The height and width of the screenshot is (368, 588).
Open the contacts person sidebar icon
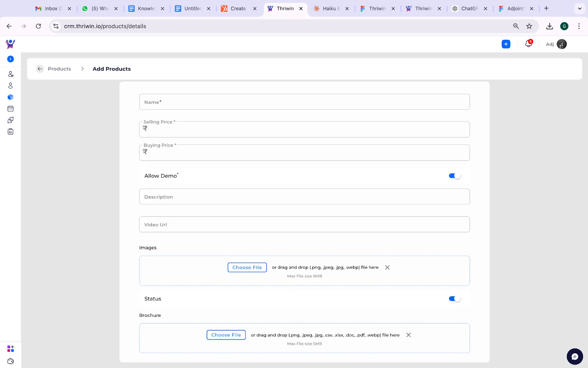[11, 85]
